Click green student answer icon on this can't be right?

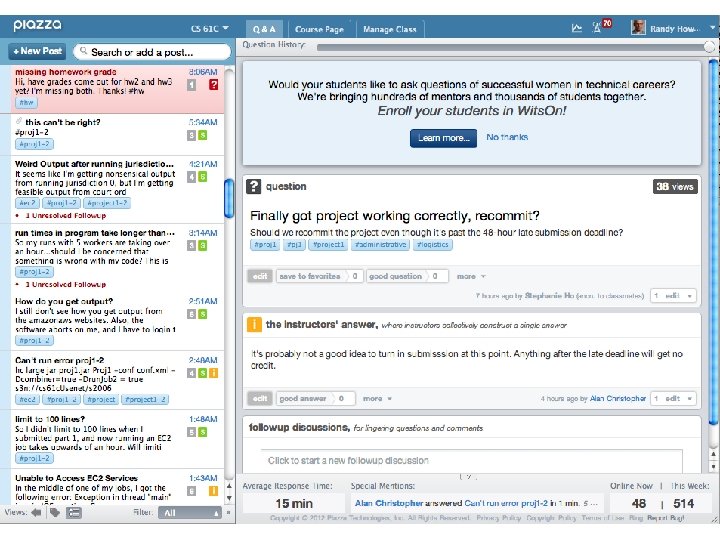click(x=202, y=135)
